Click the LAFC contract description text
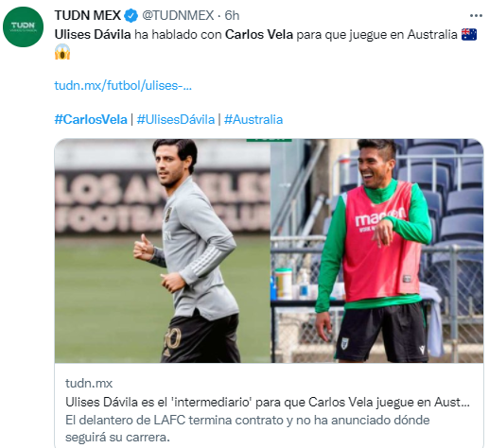The height and width of the screenshot is (448, 489). [x=248, y=429]
